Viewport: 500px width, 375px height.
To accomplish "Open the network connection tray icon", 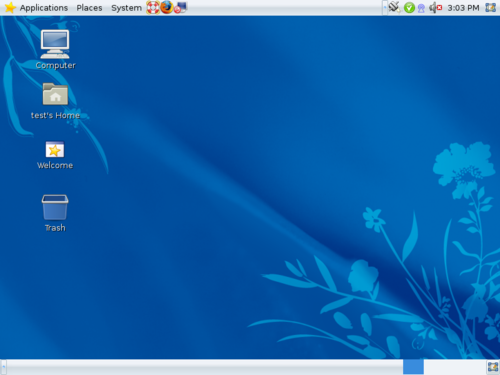I will (394, 7).
